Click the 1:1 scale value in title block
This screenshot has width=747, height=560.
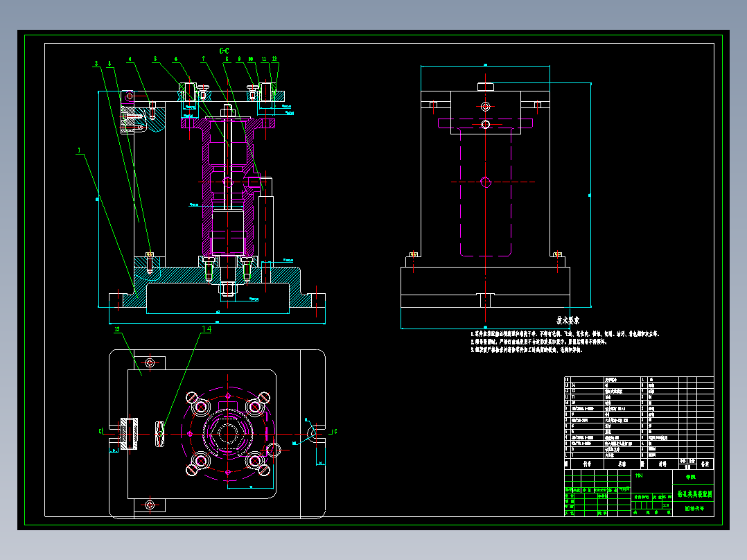tap(665, 505)
